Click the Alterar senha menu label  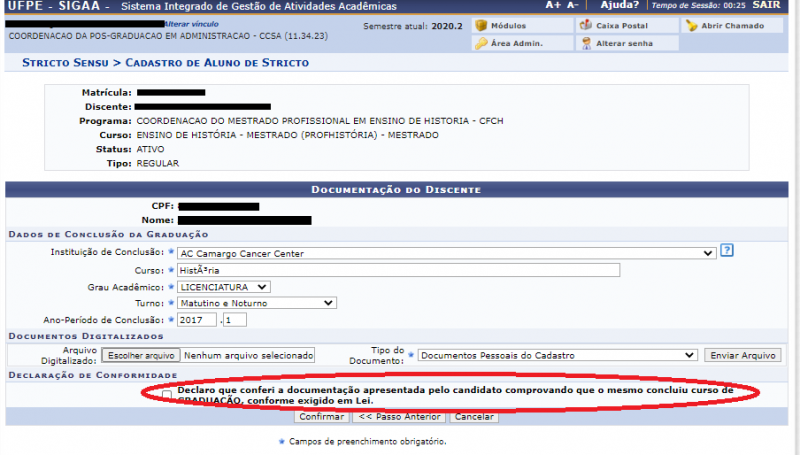tap(624, 43)
